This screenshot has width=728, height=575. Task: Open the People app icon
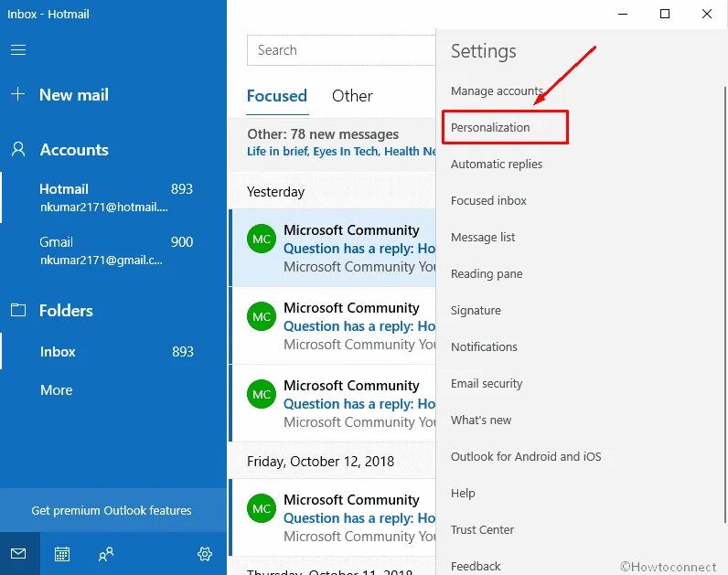coord(105,554)
